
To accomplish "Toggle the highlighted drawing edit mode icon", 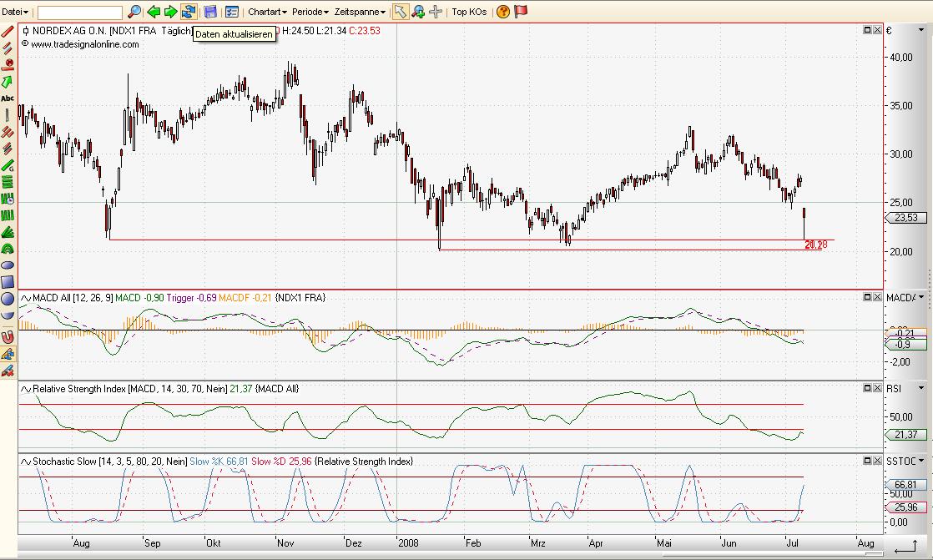I will tap(8, 354).
